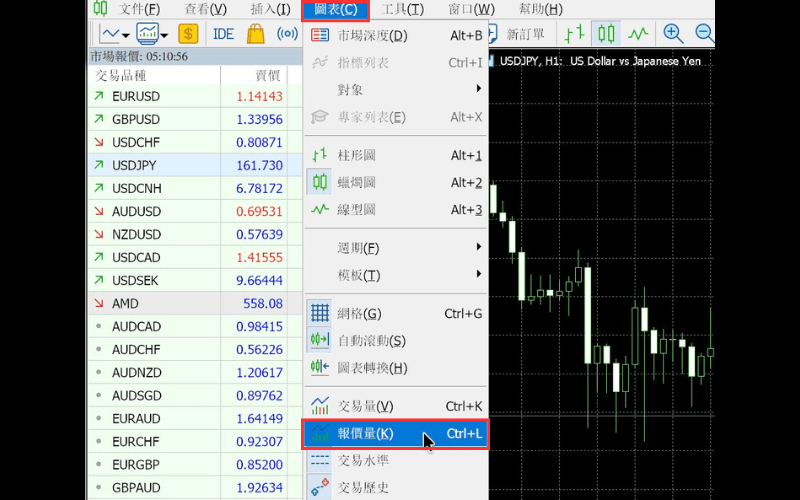Select 市場深度(D) menu entry

click(396, 35)
